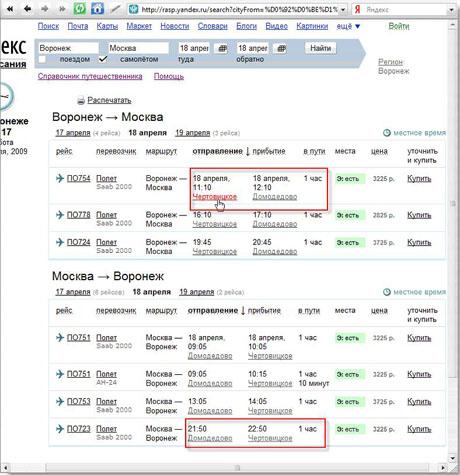
Task: Toggle the поездом checkbox
Action: [x=42, y=59]
